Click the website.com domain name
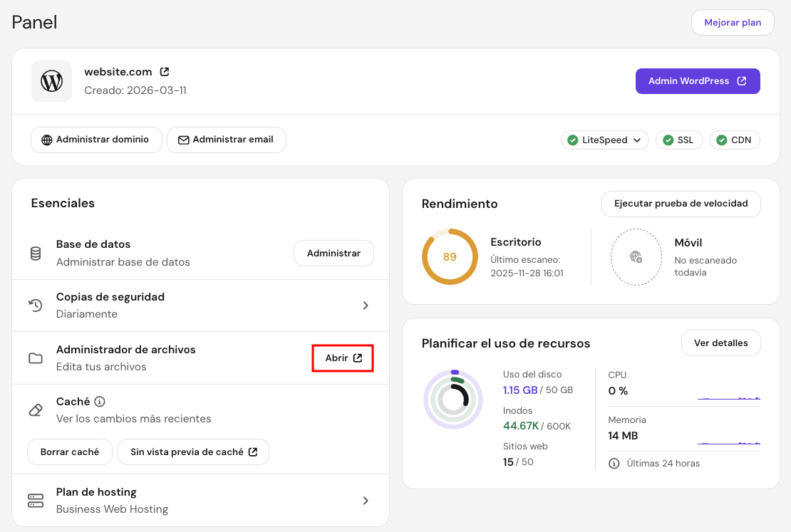The width and height of the screenshot is (791, 532). 118,72
